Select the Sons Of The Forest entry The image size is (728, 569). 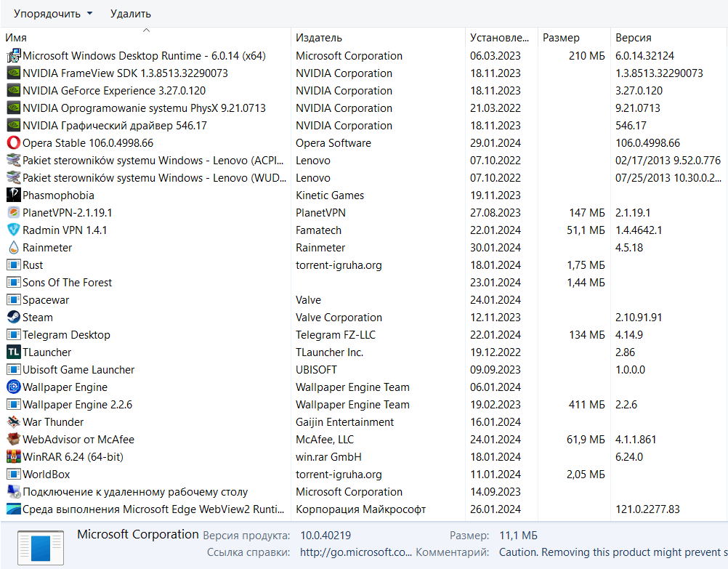pyautogui.click(x=68, y=283)
